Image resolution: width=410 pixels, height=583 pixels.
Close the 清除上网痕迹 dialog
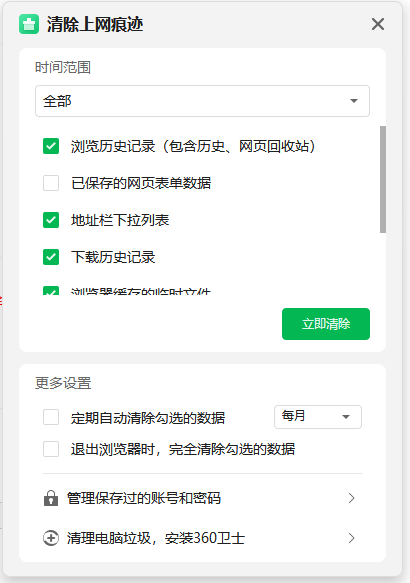coord(378,24)
